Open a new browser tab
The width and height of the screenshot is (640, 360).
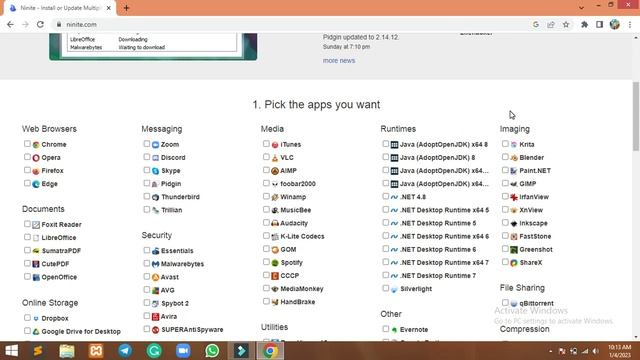126,8
